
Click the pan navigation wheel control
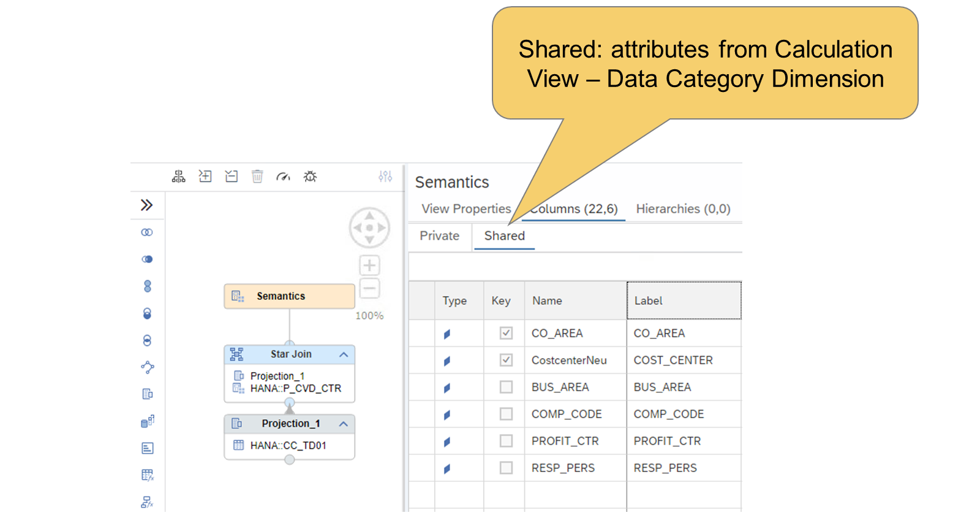[369, 227]
